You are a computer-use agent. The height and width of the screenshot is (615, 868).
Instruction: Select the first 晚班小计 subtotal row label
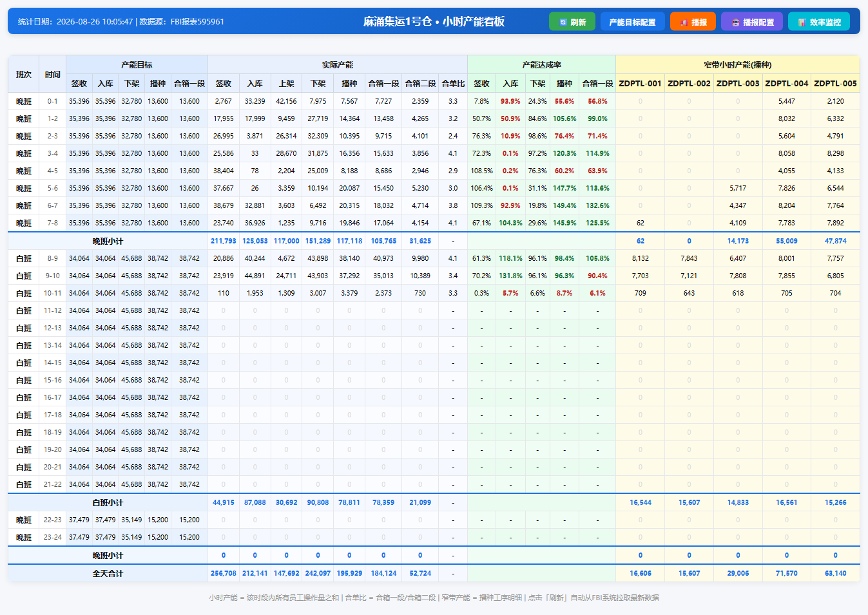pyautogui.click(x=108, y=241)
